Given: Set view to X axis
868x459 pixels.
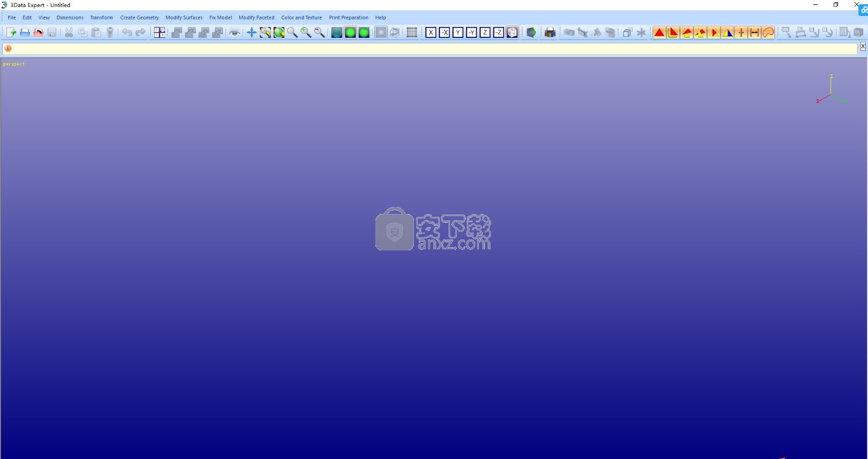Looking at the screenshot, I should click(x=431, y=33).
